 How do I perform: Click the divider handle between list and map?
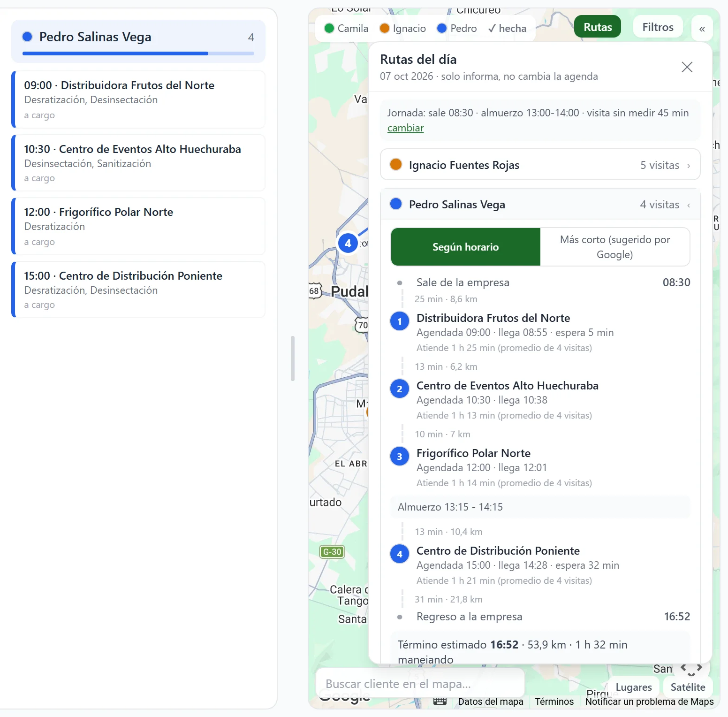point(293,358)
